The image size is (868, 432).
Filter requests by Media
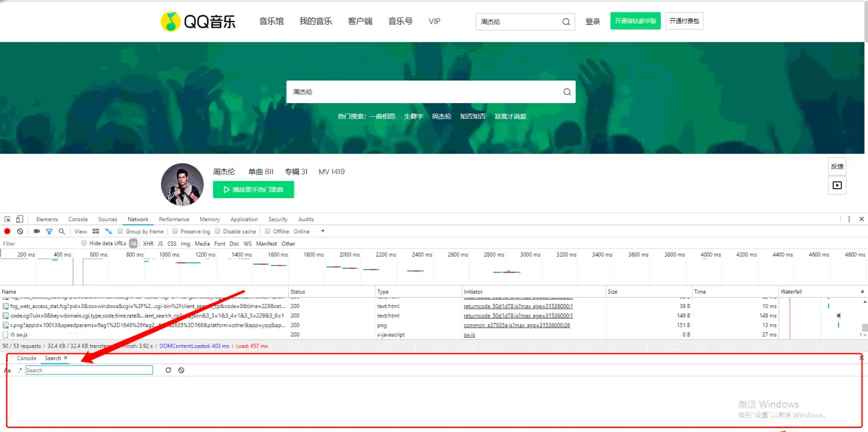coord(203,244)
